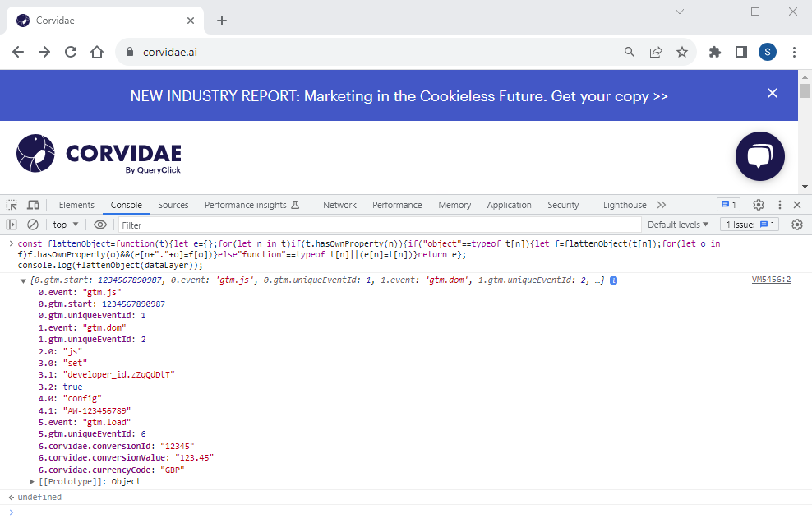Open the Corvidae chat widget

pos(759,156)
